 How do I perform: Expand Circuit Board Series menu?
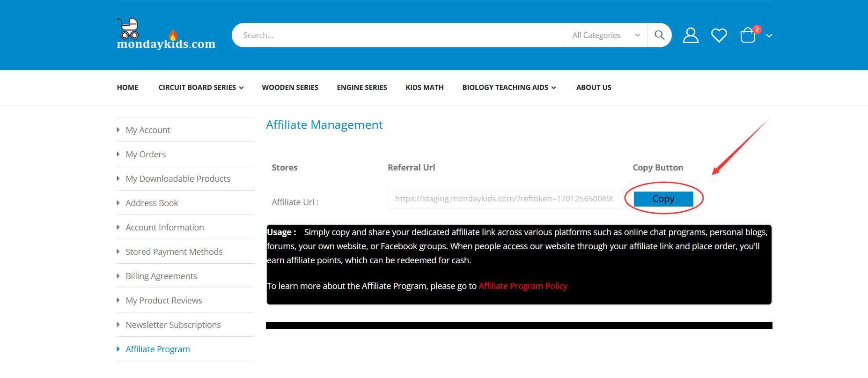pyautogui.click(x=200, y=88)
